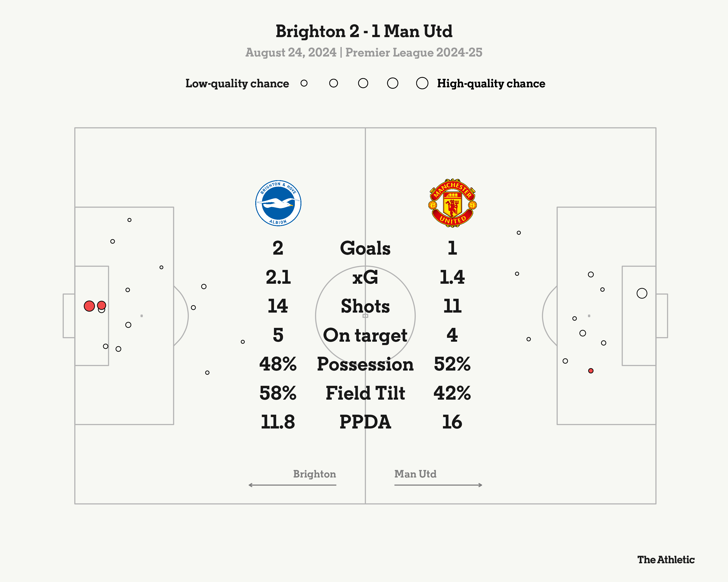This screenshot has height=582, width=728.
Task: Select the smallest low-quality chance legend circle
Action: click(x=304, y=83)
